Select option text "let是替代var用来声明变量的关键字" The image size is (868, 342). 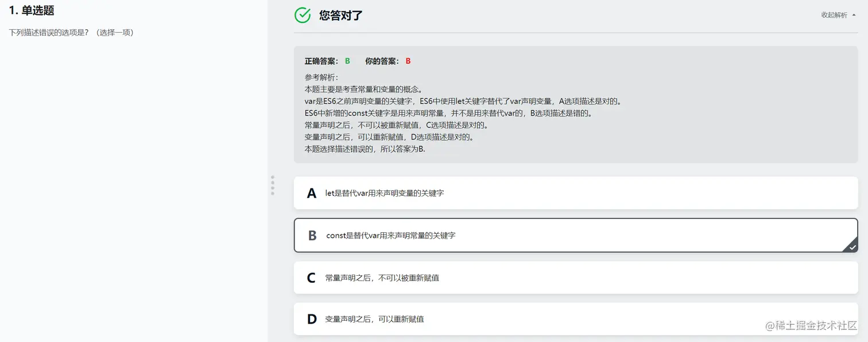pyautogui.click(x=384, y=193)
